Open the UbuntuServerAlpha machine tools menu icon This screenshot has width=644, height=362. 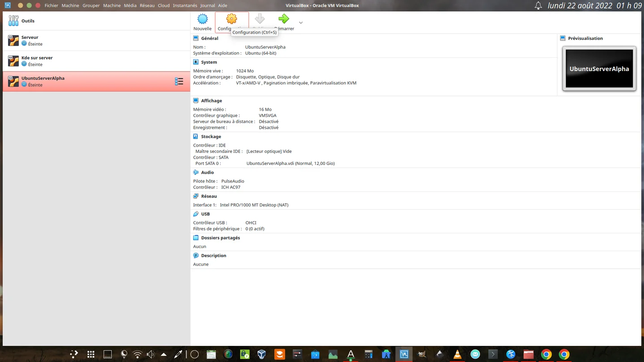coord(179,81)
